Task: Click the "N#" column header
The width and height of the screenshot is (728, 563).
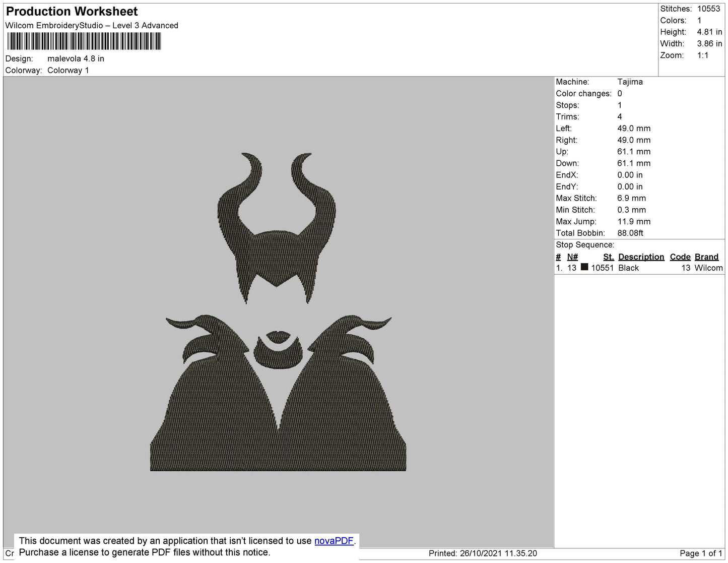Action: pyautogui.click(x=572, y=257)
